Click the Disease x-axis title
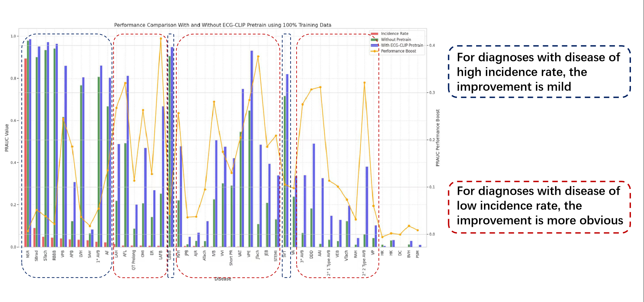The image size is (644, 302). coord(222,279)
